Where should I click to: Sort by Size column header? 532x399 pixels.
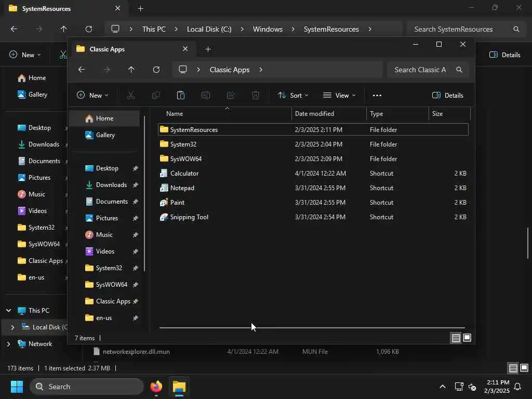coord(449,114)
